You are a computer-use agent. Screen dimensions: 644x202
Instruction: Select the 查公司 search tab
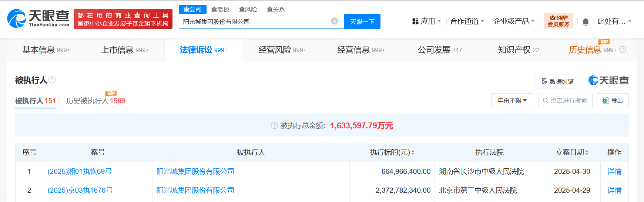pos(192,9)
